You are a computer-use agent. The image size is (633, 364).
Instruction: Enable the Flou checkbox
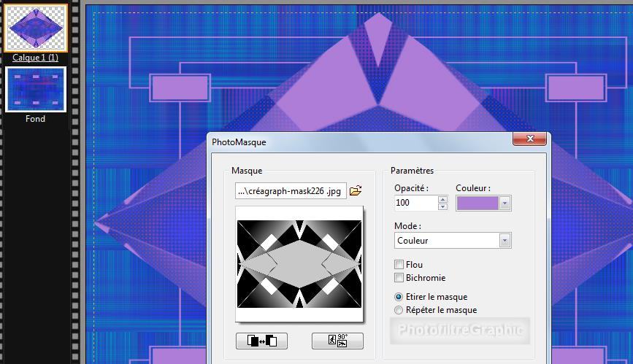click(399, 265)
